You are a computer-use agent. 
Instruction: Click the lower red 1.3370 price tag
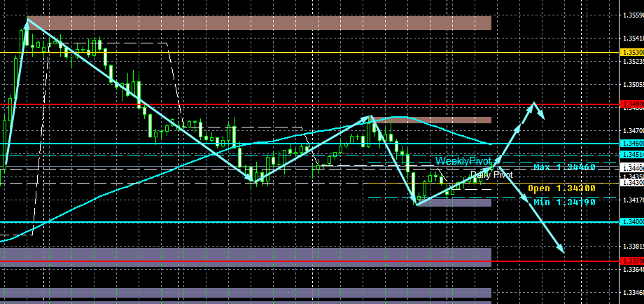(x=631, y=261)
